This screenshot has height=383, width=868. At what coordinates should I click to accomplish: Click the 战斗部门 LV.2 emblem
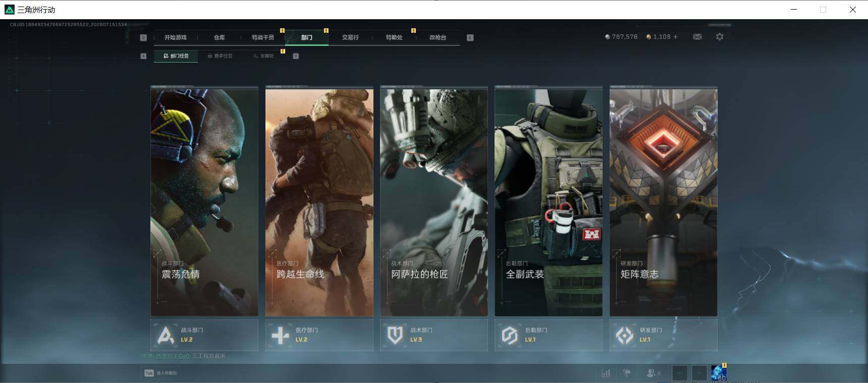coord(166,335)
